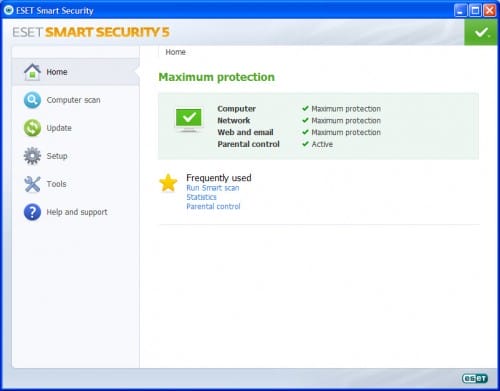
Task: Click the Tools wrench icon
Action: pos(32,184)
